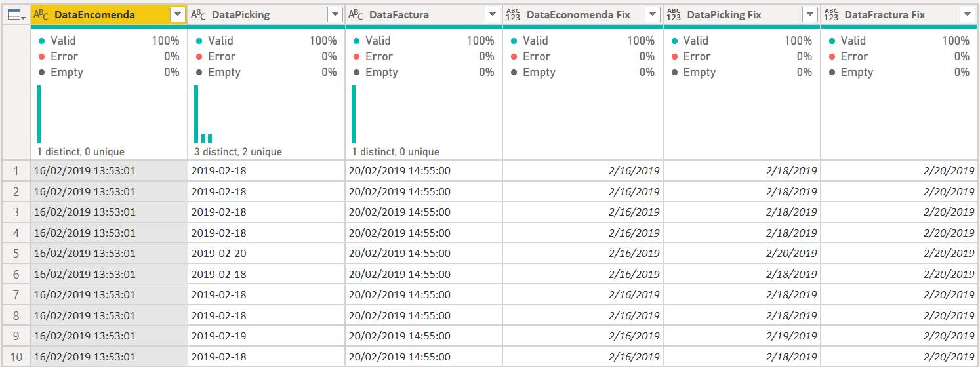The height and width of the screenshot is (367, 980).
Task: Select row number 10
Action: [x=16, y=357]
